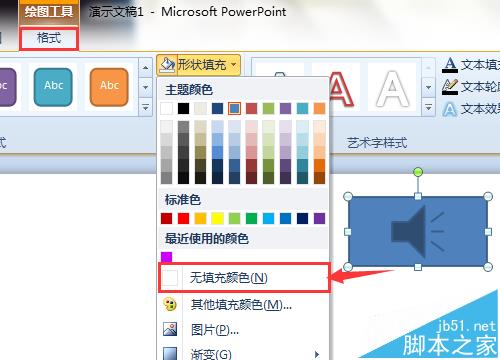Pick dark red standard color swatch
Viewport: 500px width, 360px height.
pyautogui.click(x=167, y=219)
